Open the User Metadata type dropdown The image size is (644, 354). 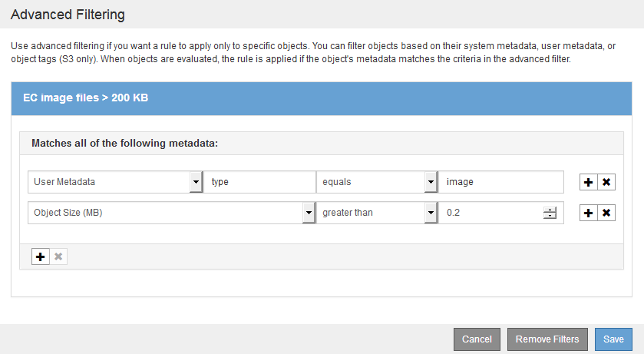194,182
